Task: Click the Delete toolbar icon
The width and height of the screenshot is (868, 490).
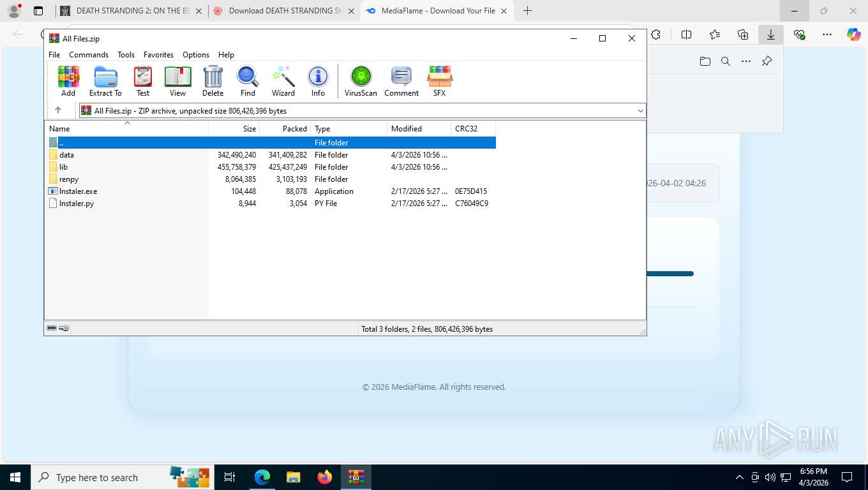Action: pos(213,81)
